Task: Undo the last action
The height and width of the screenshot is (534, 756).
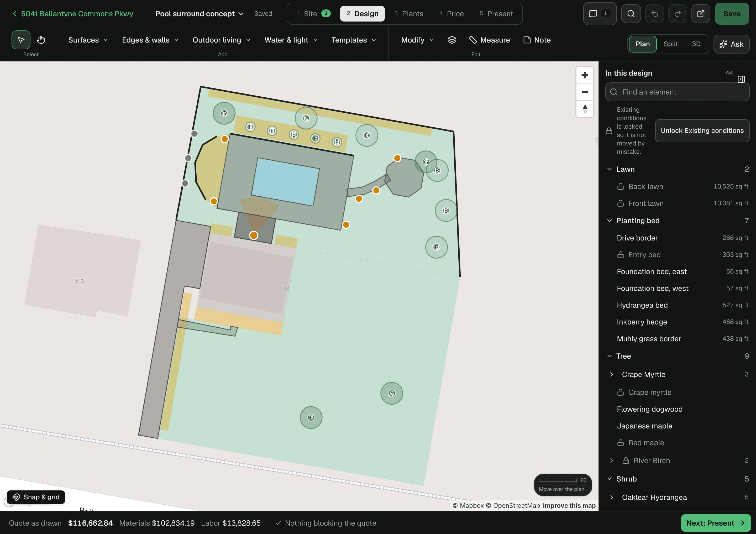Action: tap(654, 13)
